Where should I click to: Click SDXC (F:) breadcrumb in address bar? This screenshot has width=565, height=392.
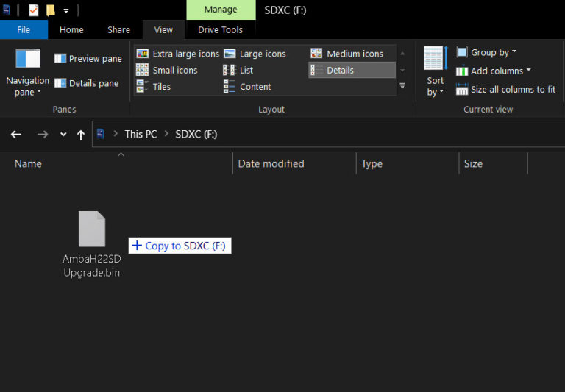(x=196, y=135)
